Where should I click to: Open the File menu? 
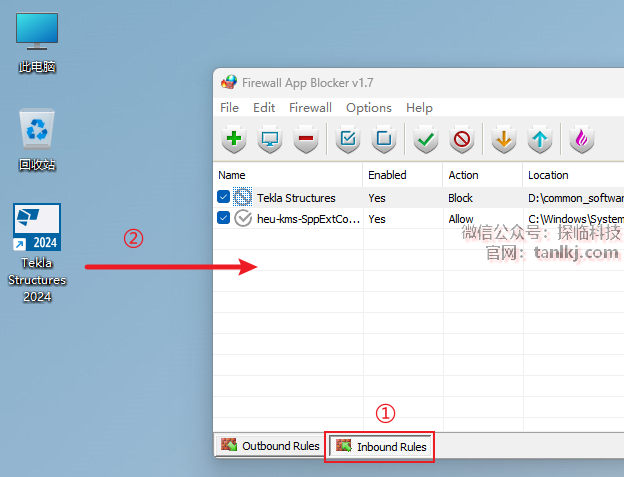tap(229, 108)
